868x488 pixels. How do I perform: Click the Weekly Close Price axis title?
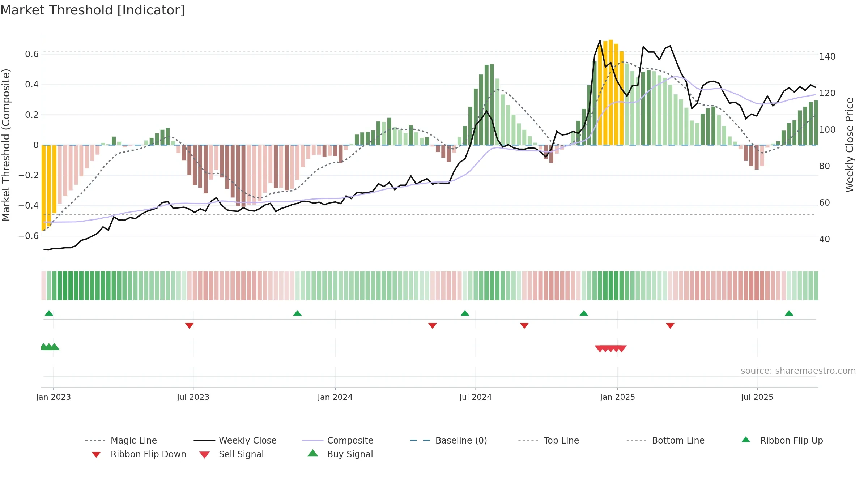click(850, 145)
